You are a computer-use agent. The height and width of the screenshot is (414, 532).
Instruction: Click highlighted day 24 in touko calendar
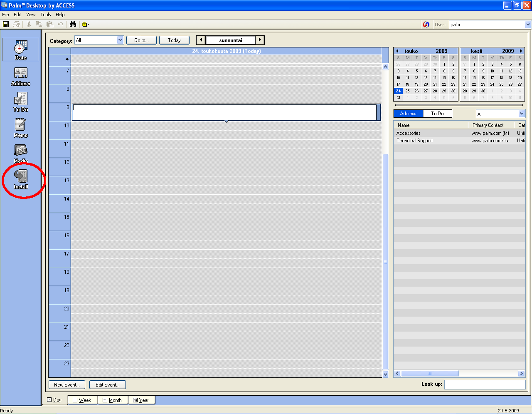point(399,91)
